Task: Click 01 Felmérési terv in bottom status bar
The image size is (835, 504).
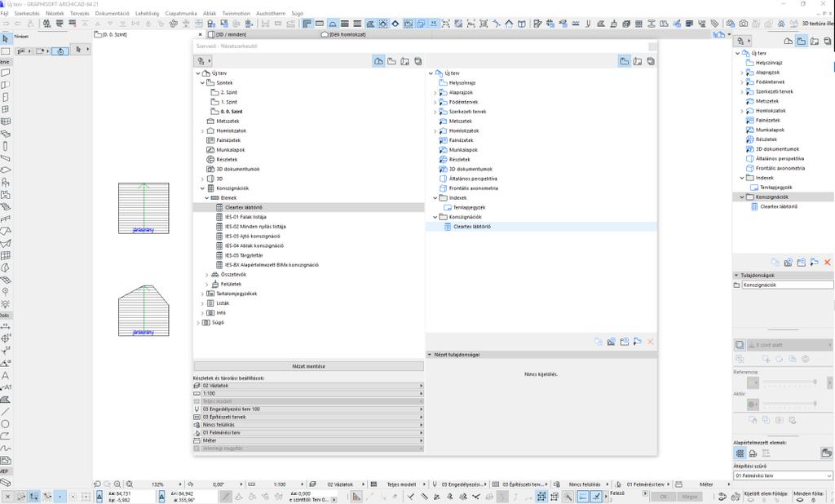Action: pyautogui.click(x=646, y=484)
